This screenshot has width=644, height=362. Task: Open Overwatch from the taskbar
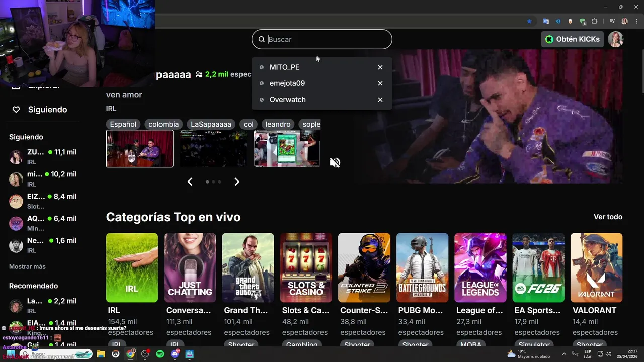115,354
